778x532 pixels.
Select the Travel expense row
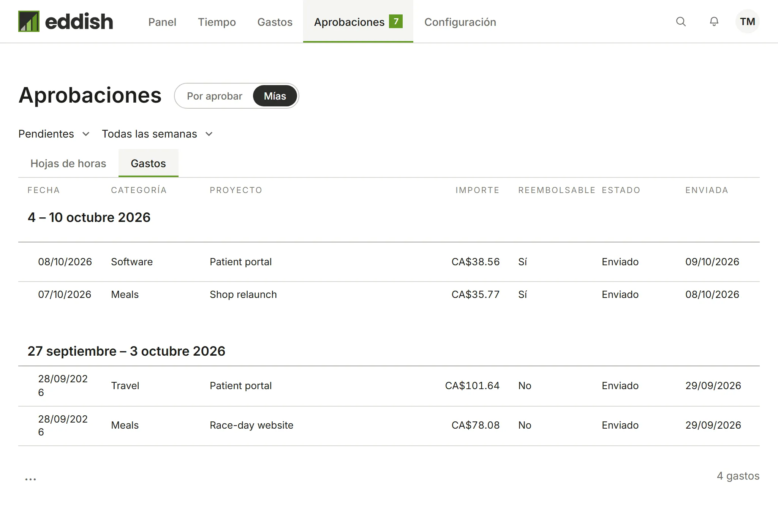(x=389, y=386)
